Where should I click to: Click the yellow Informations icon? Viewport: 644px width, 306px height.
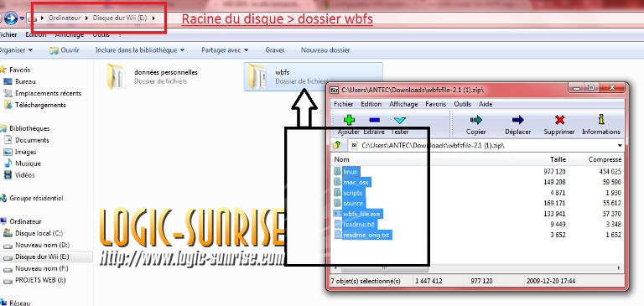(x=601, y=120)
